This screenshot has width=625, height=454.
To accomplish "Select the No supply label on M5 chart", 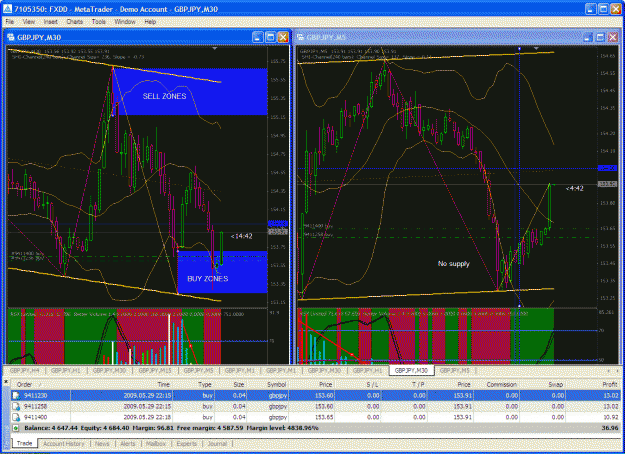I will point(454,263).
